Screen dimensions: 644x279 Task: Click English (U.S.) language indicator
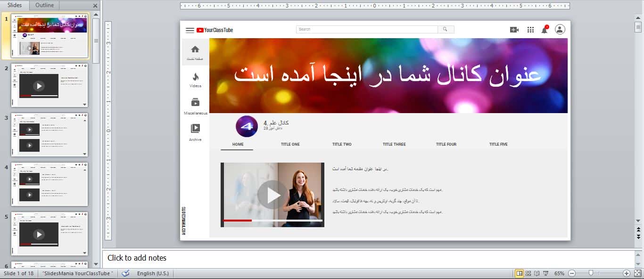[x=153, y=273]
